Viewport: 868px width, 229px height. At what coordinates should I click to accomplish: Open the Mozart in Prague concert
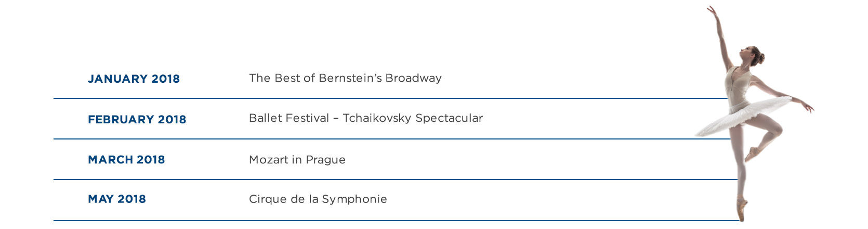297,160
